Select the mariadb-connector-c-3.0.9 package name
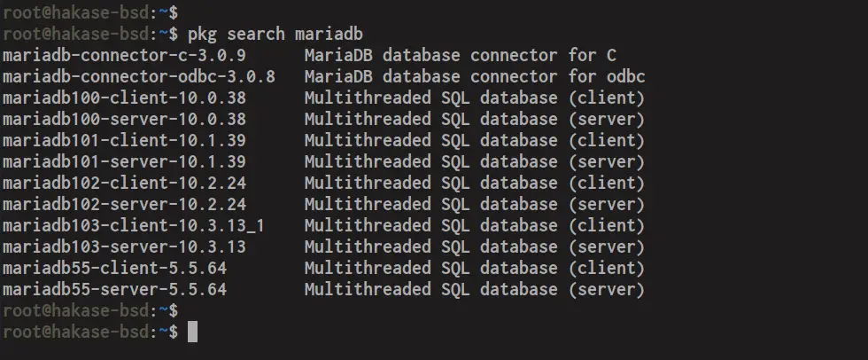 tap(124, 55)
